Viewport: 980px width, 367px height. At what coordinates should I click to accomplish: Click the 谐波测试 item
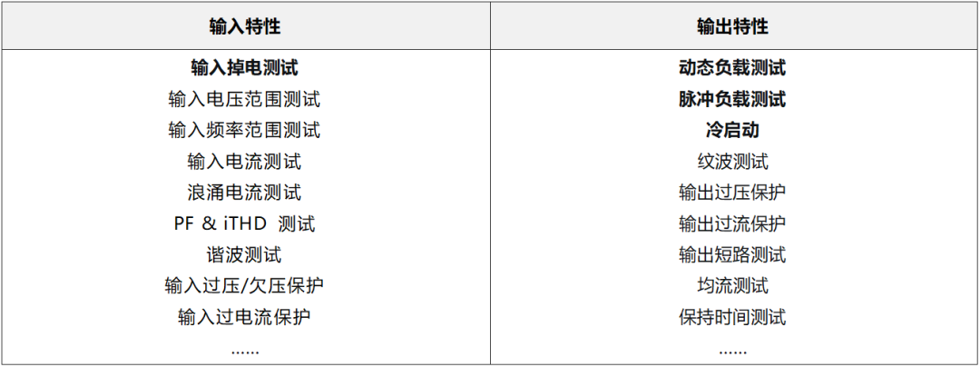point(244,254)
